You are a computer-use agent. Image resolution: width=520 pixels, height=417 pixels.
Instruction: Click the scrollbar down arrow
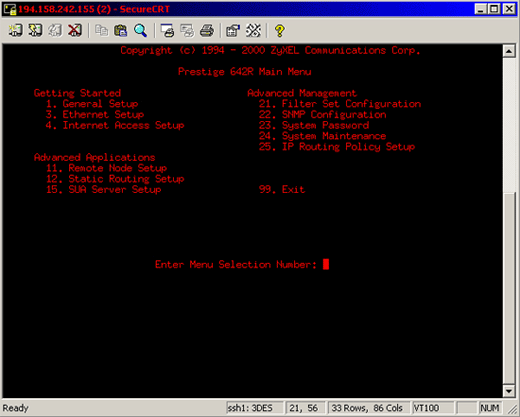[x=509, y=391]
